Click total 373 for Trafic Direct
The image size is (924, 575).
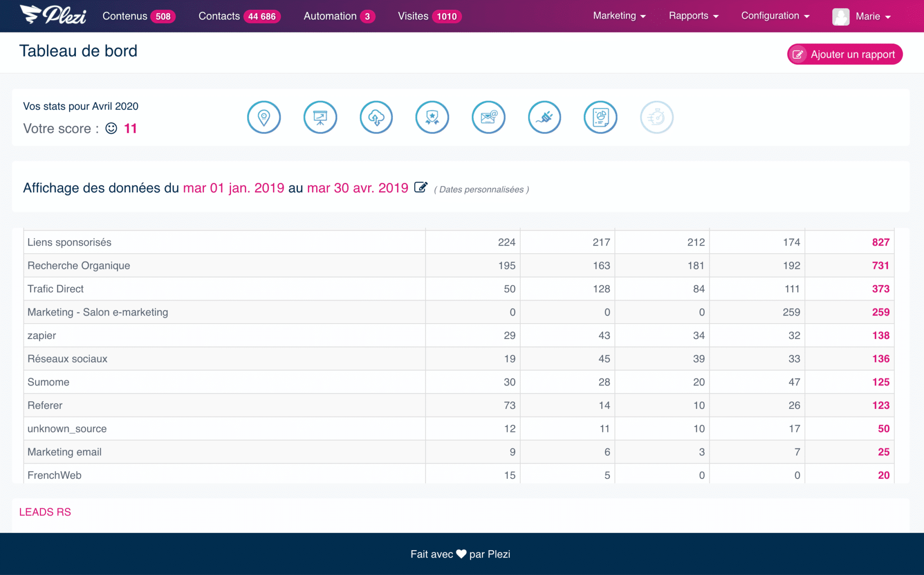point(881,289)
